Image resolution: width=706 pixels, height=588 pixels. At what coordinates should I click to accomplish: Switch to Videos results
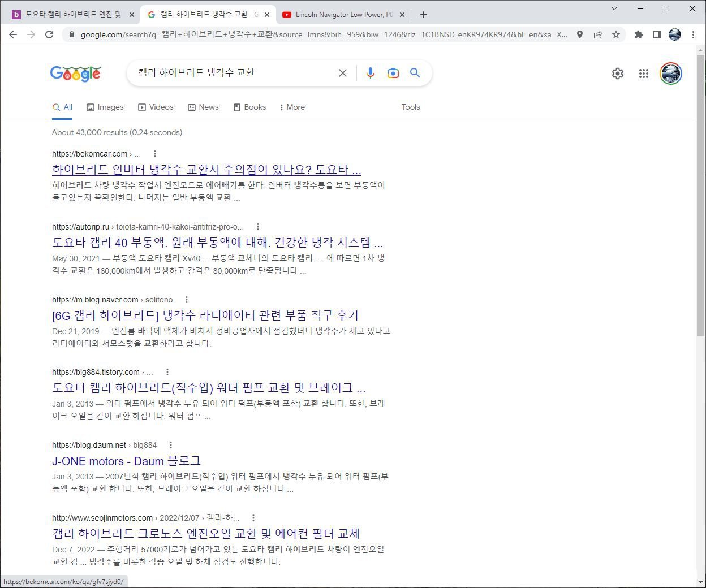[156, 107]
